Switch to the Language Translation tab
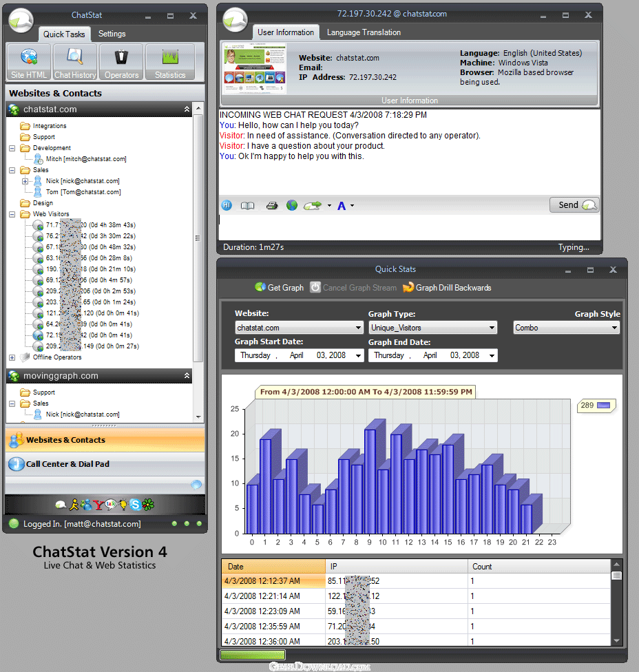The image size is (639, 672). pos(364,32)
